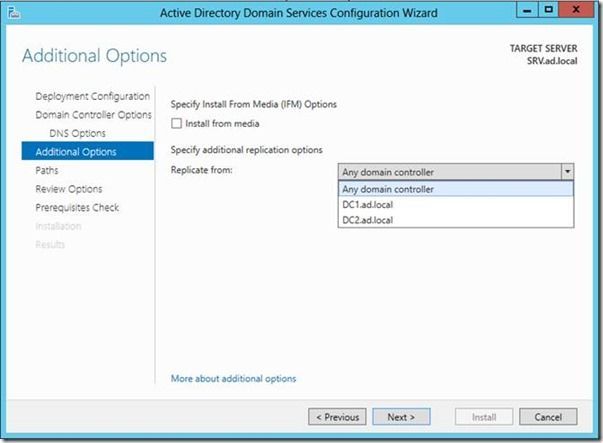Click Specify Install From Media (IFM) Options text
This screenshot has width=603, height=443.
tap(253, 104)
